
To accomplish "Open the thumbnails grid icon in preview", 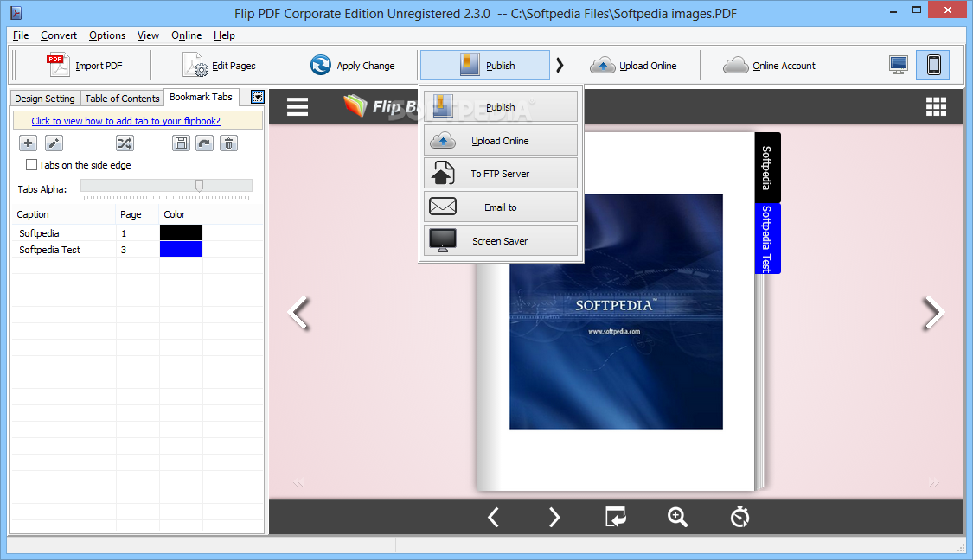I will point(936,106).
